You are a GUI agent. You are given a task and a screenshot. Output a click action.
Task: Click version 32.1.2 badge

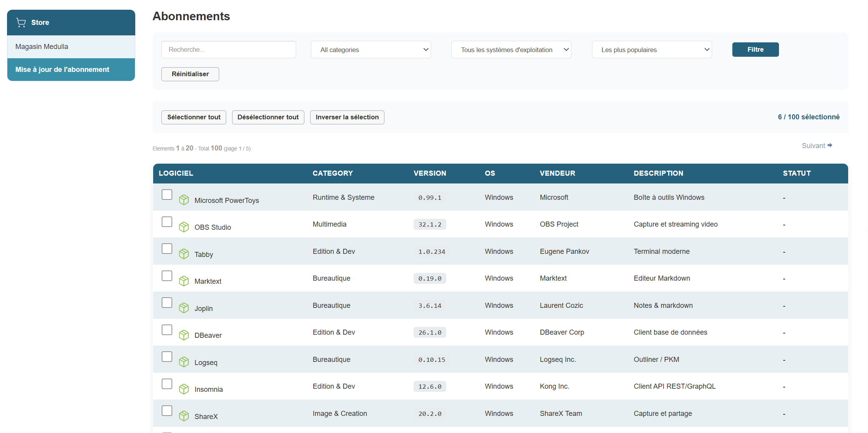(430, 224)
